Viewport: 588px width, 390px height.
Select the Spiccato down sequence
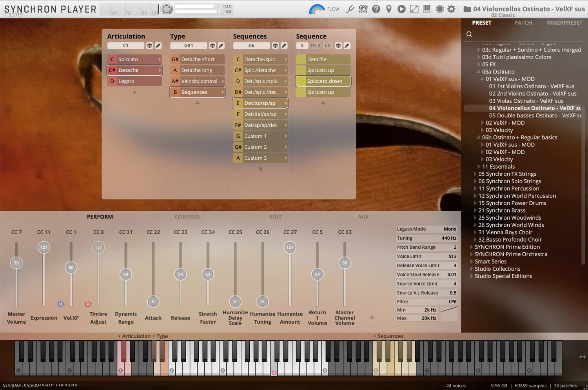coord(323,81)
